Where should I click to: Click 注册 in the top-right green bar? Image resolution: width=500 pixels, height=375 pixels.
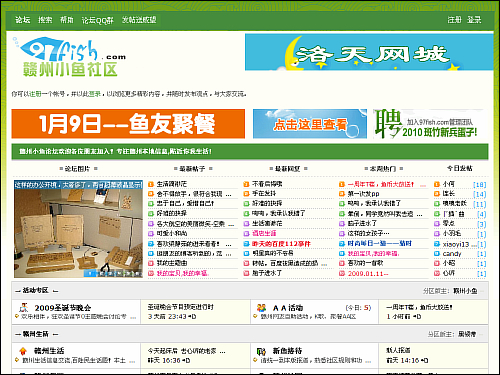454,20
